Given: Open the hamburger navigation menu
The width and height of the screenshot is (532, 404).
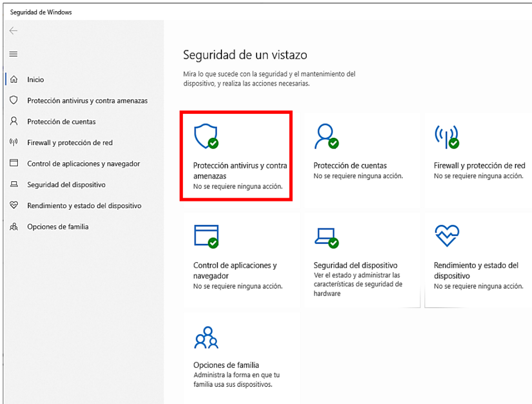Looking at the screenshot, I should tap(13, 54).
